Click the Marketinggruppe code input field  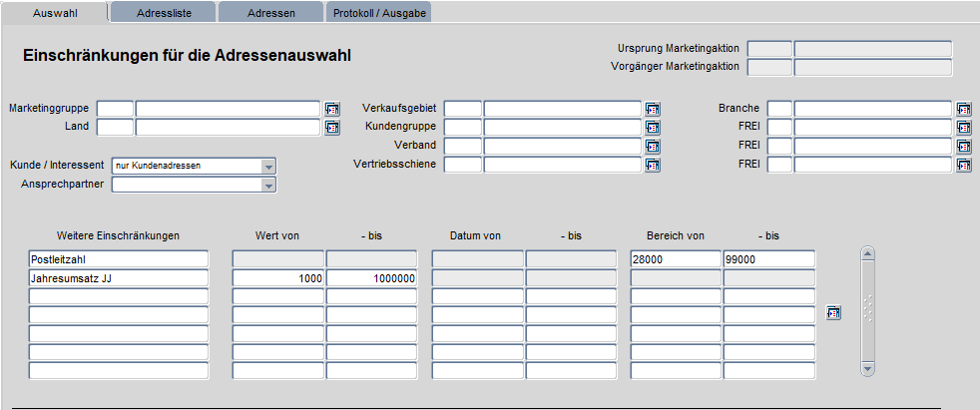coord(115,109)
